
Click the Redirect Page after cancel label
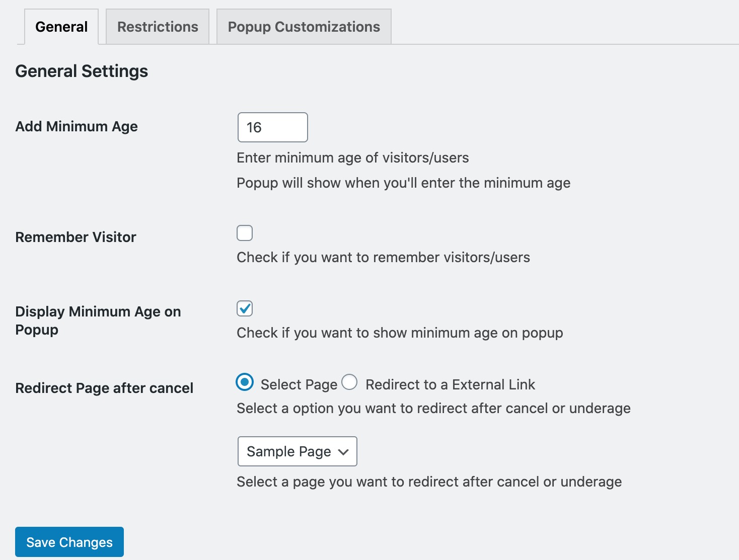pyautogui.click(x=104, y=388)
